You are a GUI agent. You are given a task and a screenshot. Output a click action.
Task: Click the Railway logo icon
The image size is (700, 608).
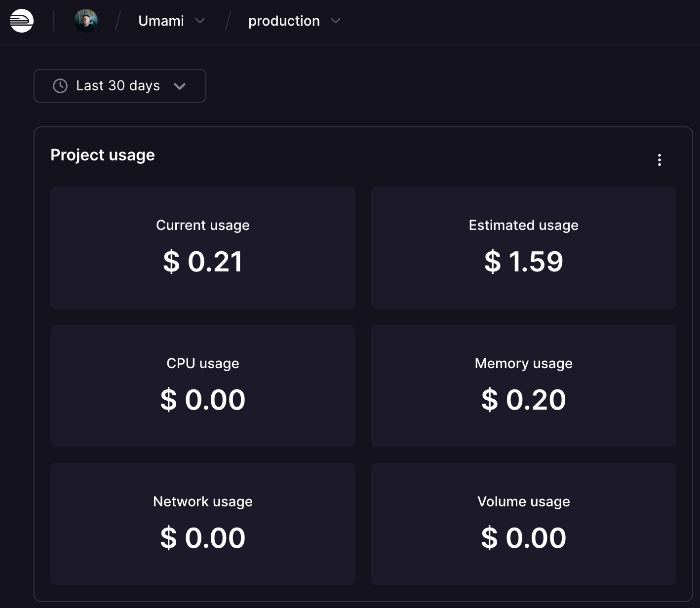(22, 21)
